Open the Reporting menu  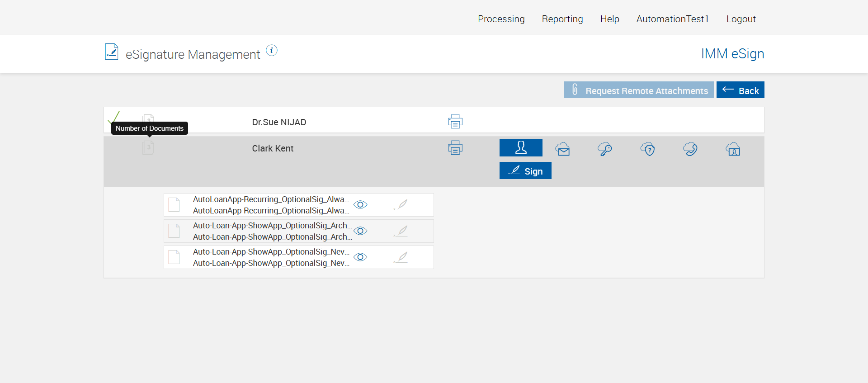pyautogui.click(x=562, y=19)
